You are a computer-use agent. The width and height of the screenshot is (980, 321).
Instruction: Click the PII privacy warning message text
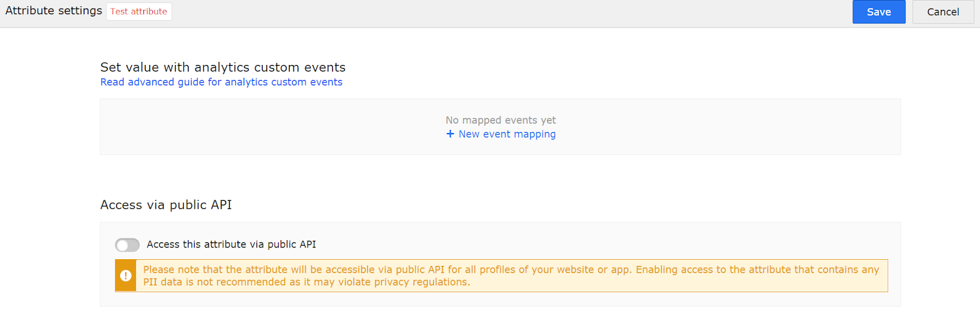(x=511, y=276)
